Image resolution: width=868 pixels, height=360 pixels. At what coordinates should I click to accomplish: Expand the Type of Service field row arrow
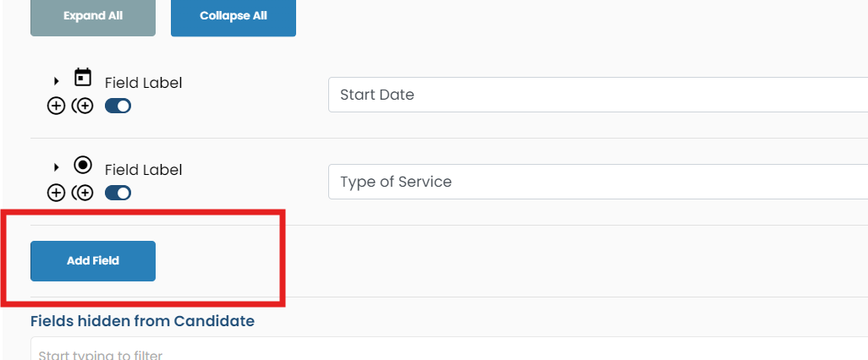pyautogui.click(x=57, y=168)
